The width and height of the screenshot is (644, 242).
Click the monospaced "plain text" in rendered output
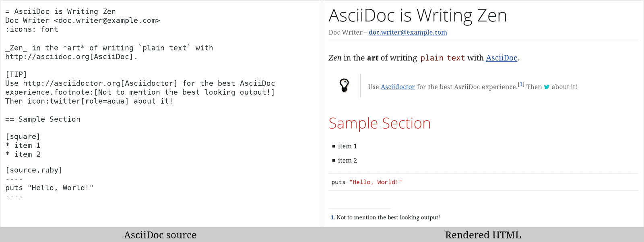[x=442, y=58]
